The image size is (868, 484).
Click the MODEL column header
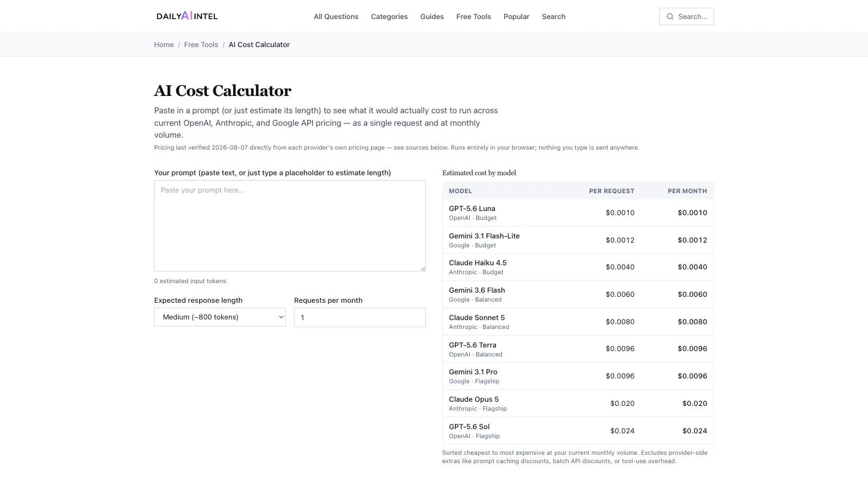point(460,191)
